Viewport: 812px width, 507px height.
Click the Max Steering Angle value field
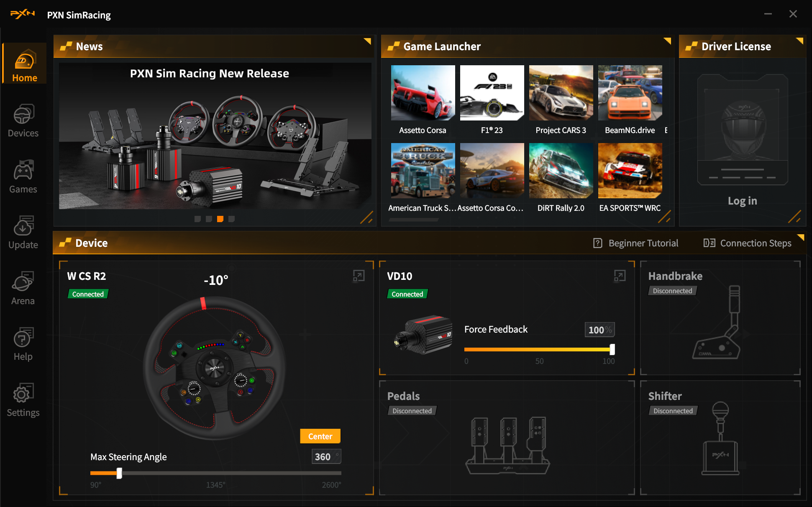(x=326, y=456)
